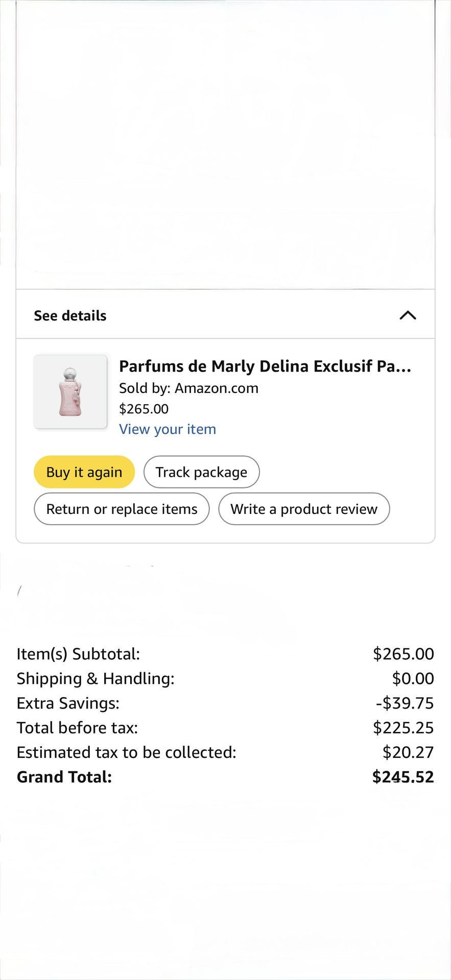
Task: Click the Sold by: Amazon.com text
Action: (x=188, y=388)
